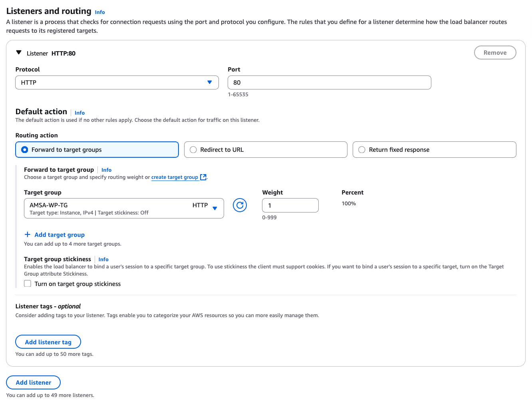Refresh the target group list
This screenshot has height=403, width=532.
pyautogui.click(x=240, y=205)
